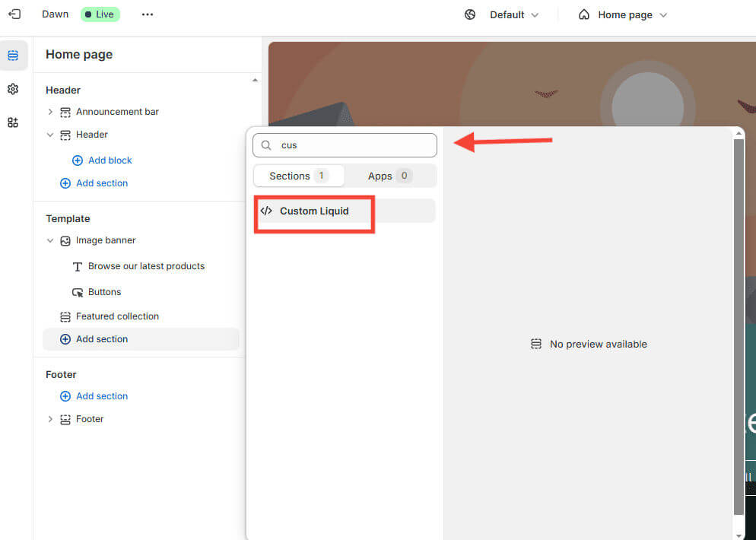Click the exit editor icon
Viewport: 756px width, 540px height.
pos(14,14)
